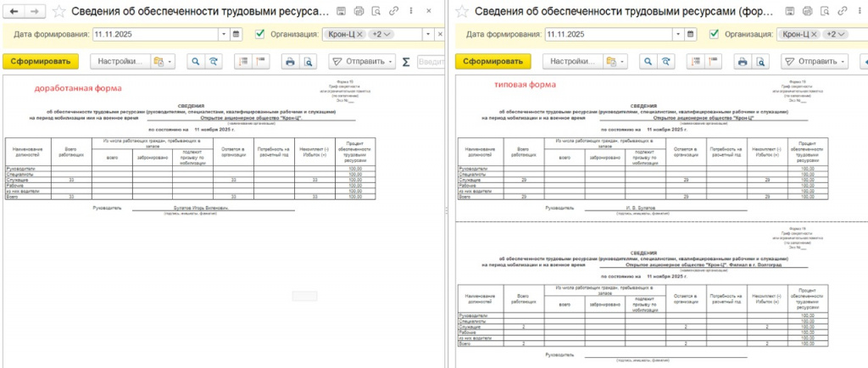
Task: Open Настройки... in right window
Action: pyautogui.click(x=573, y=61)
